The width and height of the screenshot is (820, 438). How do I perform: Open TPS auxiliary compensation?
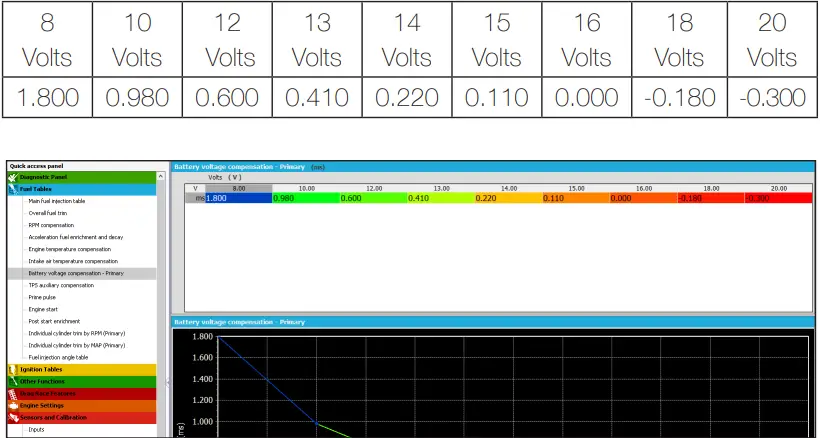tap(61, 285)
